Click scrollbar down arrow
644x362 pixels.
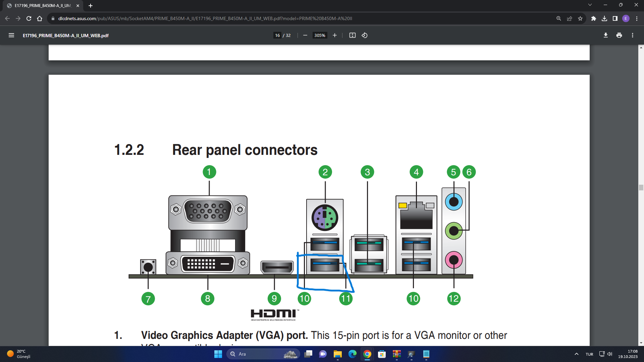(641, 343)
